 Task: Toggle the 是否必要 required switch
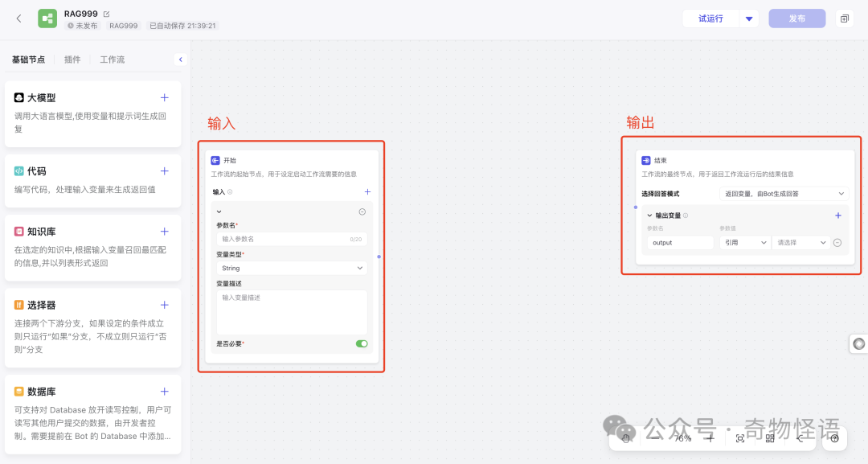coord(362,343)
